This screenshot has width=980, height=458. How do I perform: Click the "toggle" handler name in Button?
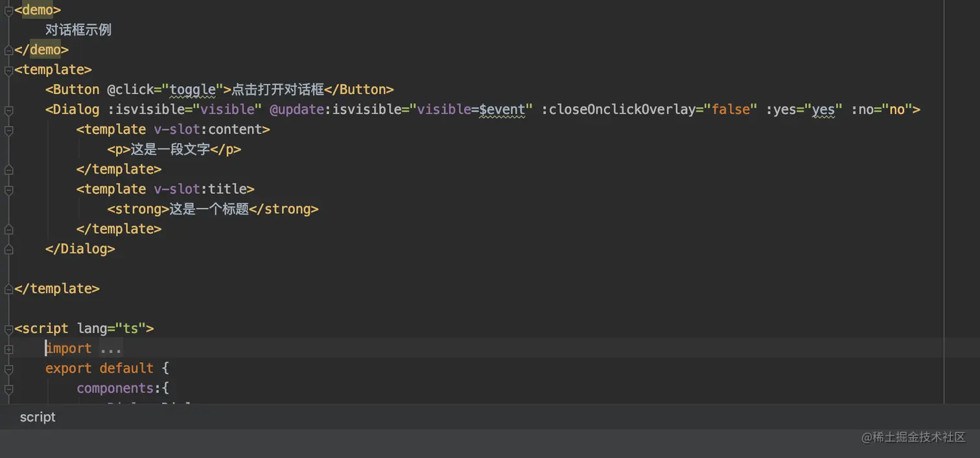(x=191, y=89)
